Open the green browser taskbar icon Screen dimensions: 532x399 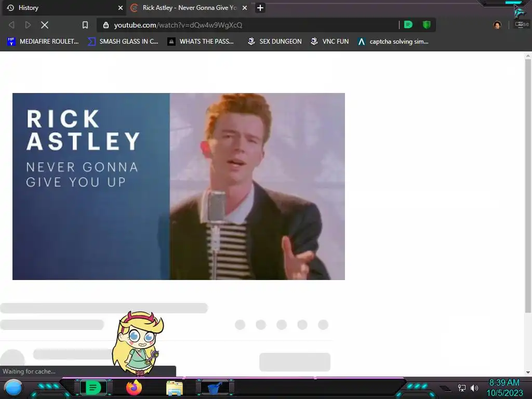pyautogui.click(x=93, y=388)
